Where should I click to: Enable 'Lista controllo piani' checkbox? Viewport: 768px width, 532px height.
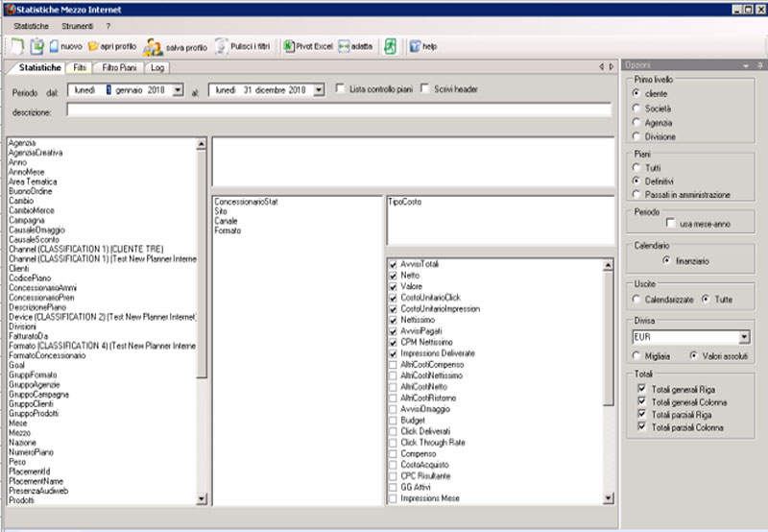pos(342,89)
